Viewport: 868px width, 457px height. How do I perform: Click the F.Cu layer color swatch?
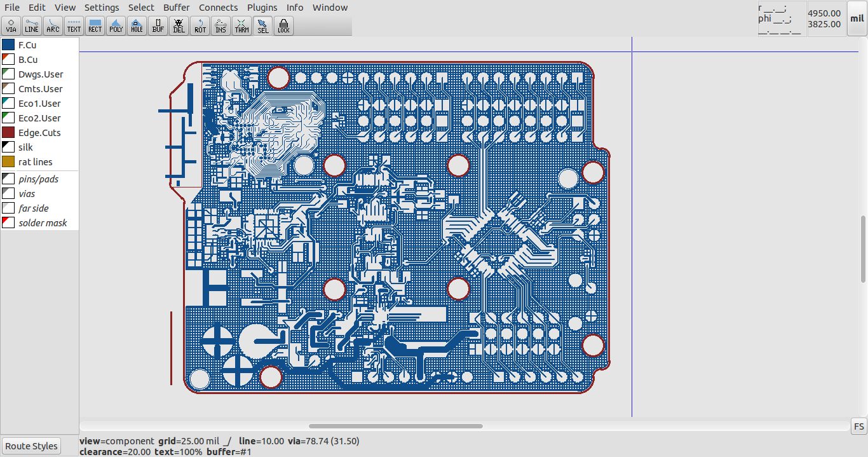point(9,44)
